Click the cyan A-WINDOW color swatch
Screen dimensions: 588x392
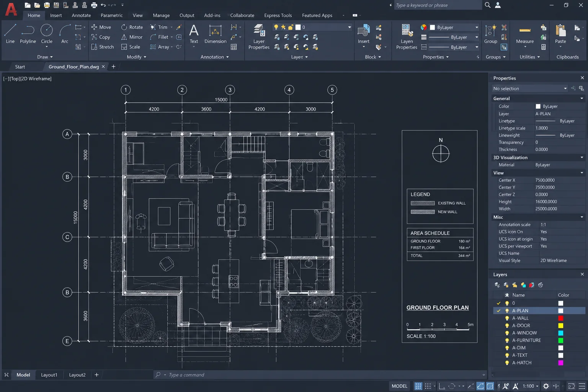(560, 333)
